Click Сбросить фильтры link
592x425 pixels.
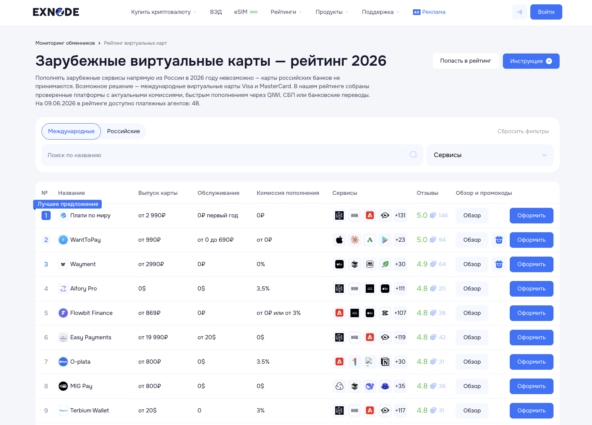pos(523,131)
